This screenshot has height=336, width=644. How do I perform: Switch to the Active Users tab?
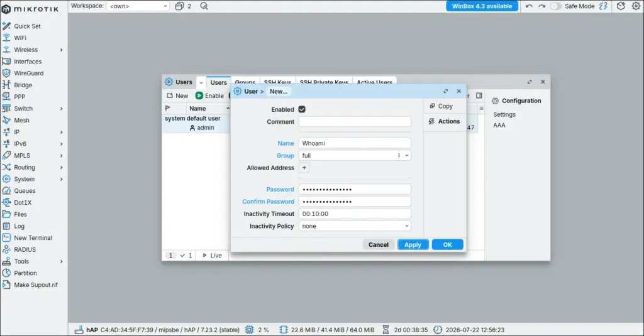pos(375,82)
